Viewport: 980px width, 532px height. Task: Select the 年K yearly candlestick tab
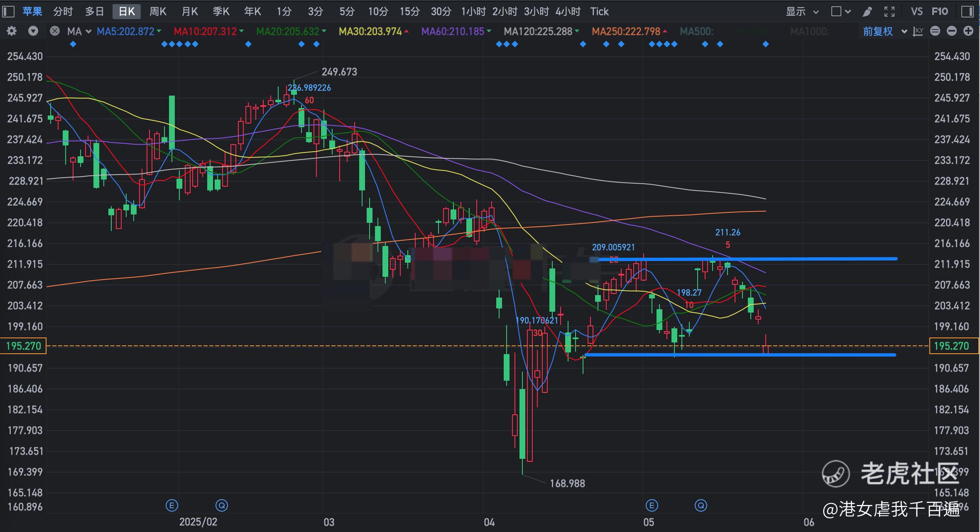(x=252, y=12)
